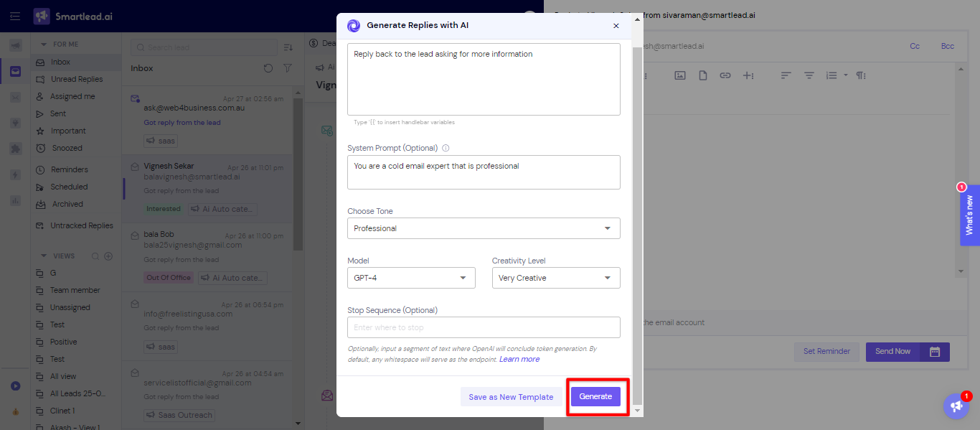Open the email accounts sidebar icon
The height and width of the screenshot is (430, 980).
(15, 97)
